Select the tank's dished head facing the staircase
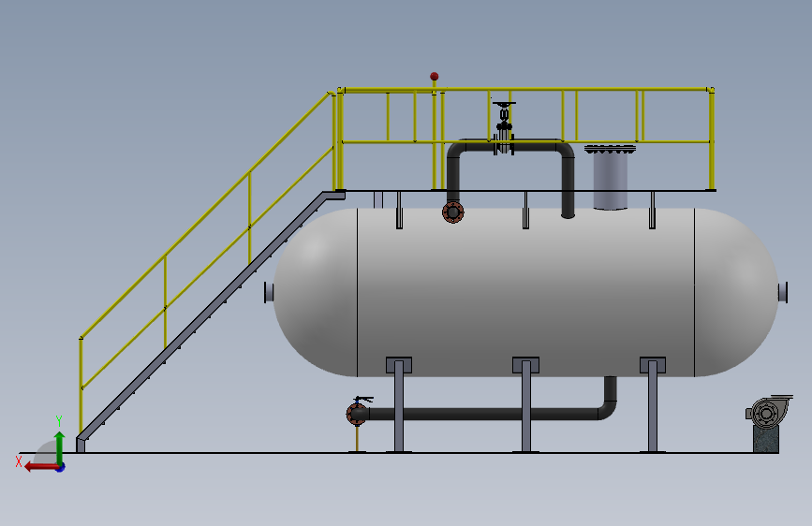 [x=316, y=292]
